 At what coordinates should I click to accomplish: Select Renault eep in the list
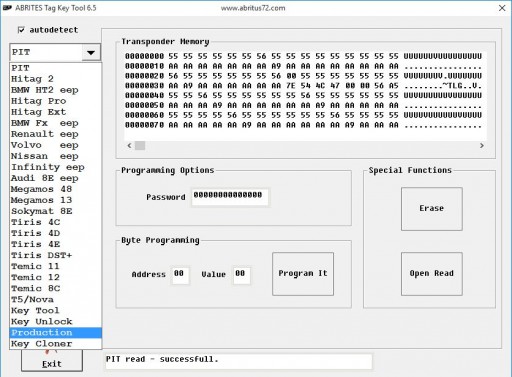point(55,134)
